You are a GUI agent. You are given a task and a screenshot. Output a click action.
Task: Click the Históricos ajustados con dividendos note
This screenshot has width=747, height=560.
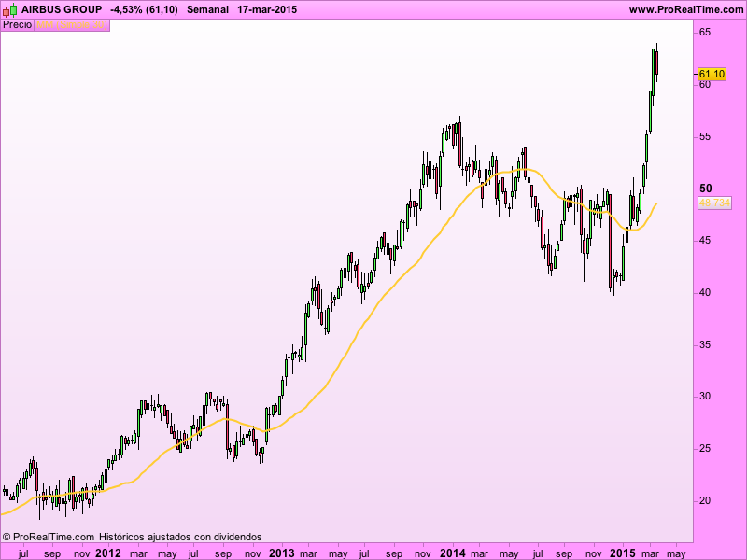(x=180, y=537)
